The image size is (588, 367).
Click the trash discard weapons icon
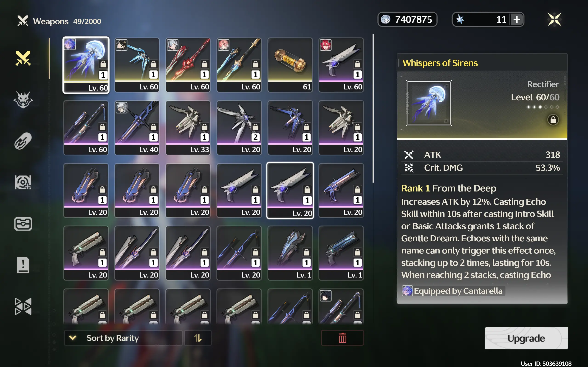(342, 338)
